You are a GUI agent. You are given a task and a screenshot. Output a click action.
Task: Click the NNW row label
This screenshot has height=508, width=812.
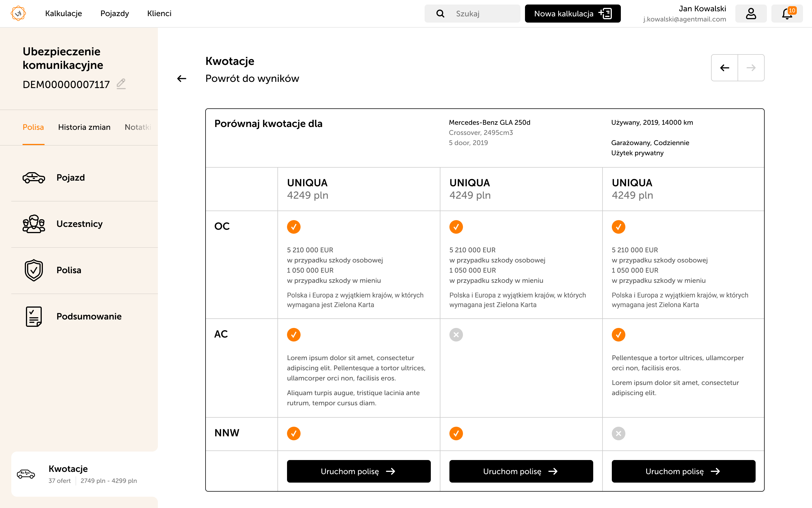click(x=227, y=433)
